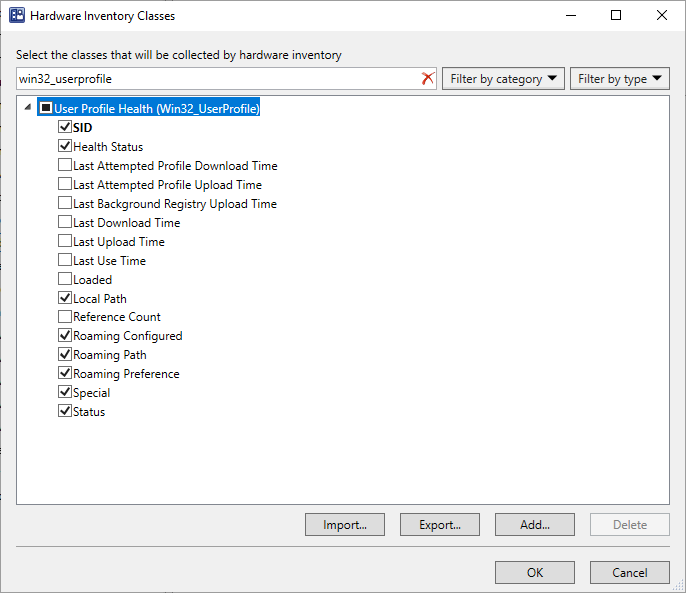Screen dimensions: 686x593
Task: Open the Filter by type dropdown
Action: (x=620, y=79)
